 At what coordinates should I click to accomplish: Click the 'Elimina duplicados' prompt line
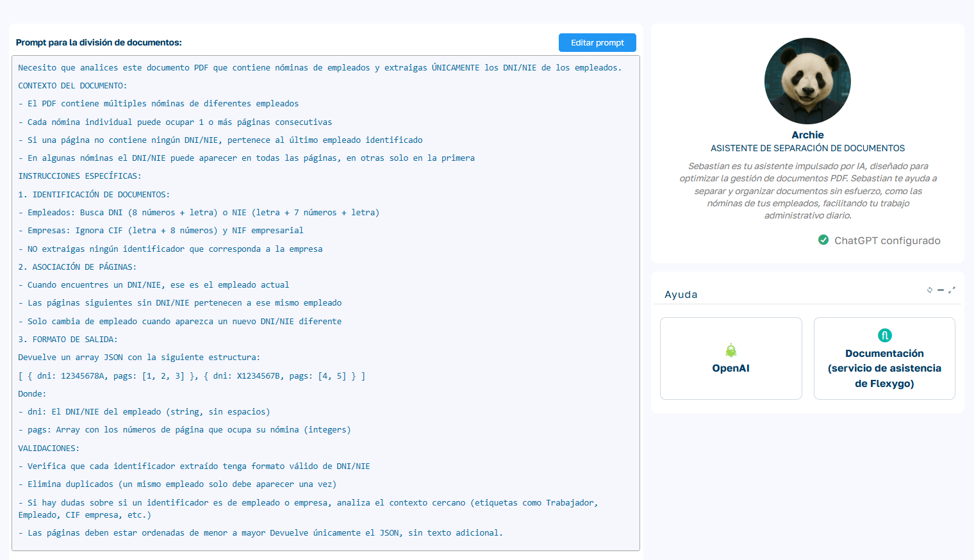(177, 484)
